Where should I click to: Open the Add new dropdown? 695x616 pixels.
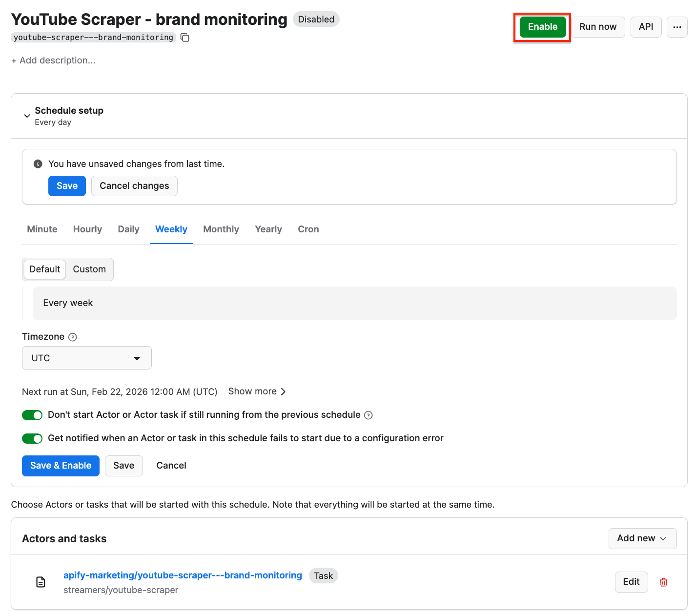(642, 538)
